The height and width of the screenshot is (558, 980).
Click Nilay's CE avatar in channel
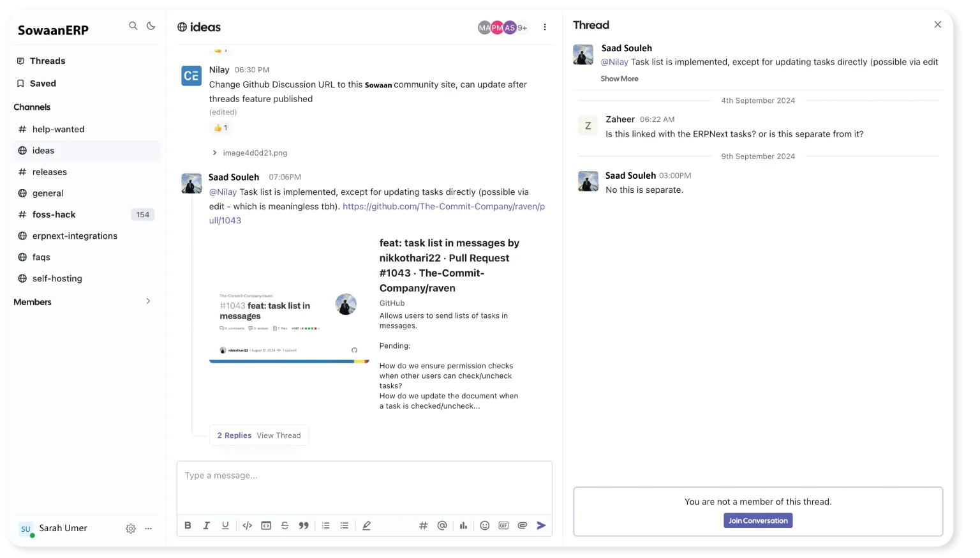(191, 76)
